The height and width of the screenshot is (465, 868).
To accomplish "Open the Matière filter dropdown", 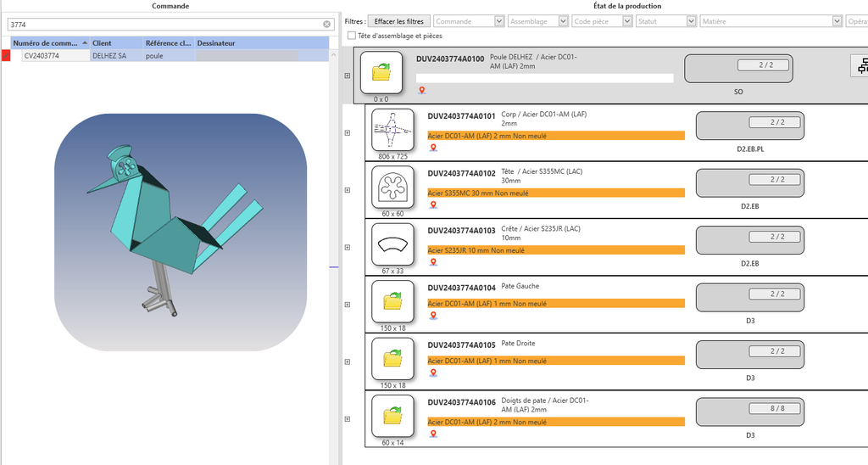I will coord(771,21).
